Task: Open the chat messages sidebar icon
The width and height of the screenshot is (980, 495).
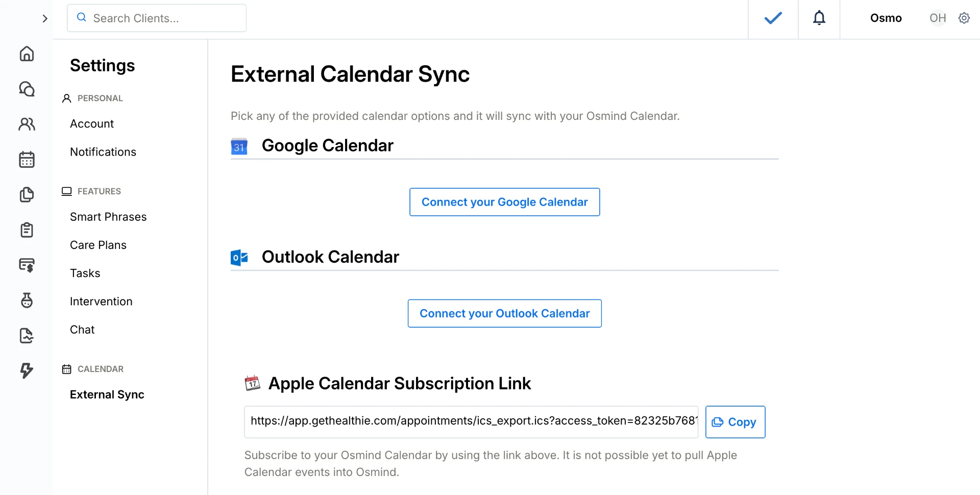Action: (x=27, y=89)
